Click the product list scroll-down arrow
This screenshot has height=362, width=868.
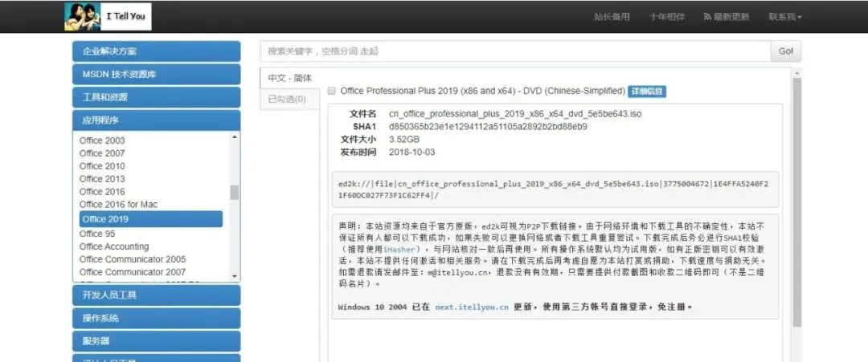click(x=235, y=276)
